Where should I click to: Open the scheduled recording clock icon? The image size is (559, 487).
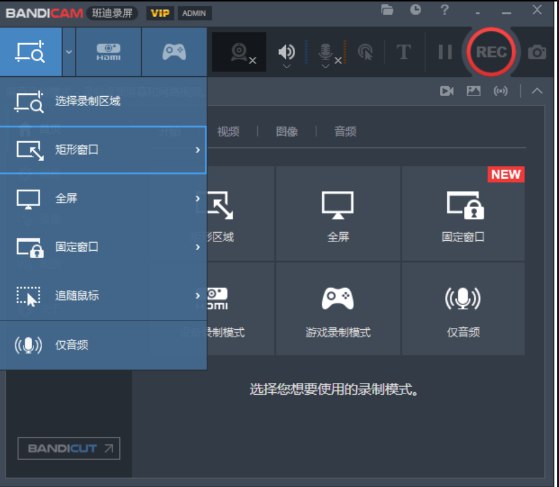415,10
